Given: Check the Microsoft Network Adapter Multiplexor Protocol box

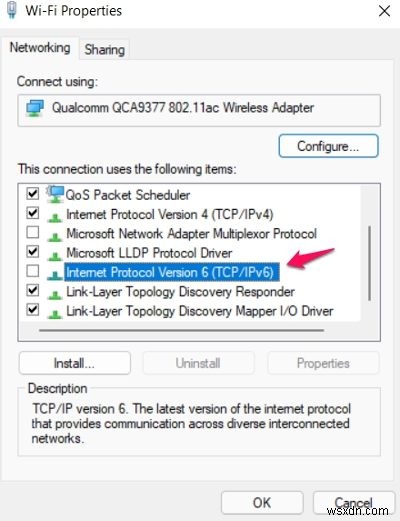Looking at the screenshot, I should (x=33, y=232).
